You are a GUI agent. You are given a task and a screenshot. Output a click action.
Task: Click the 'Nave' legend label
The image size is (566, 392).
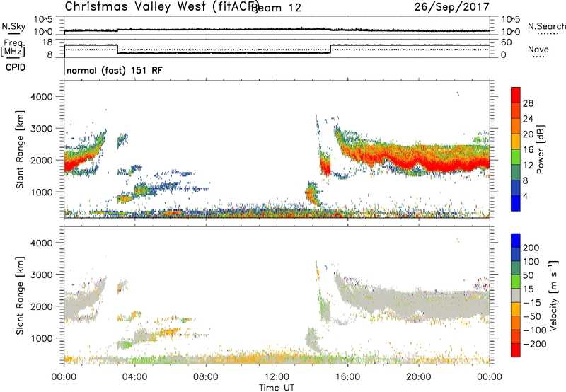[x=538, y=49]
